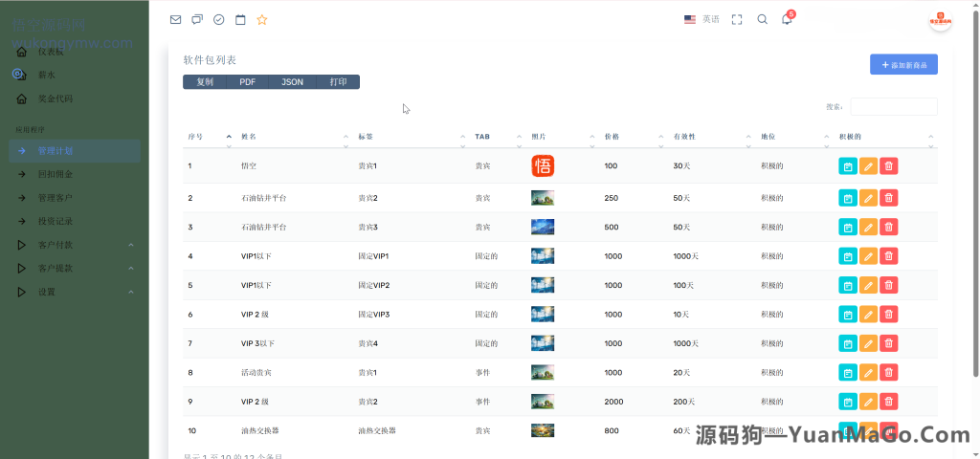Open the user avatar profile menu
Viewport: 980px width, 459px height.
(940, 20)
